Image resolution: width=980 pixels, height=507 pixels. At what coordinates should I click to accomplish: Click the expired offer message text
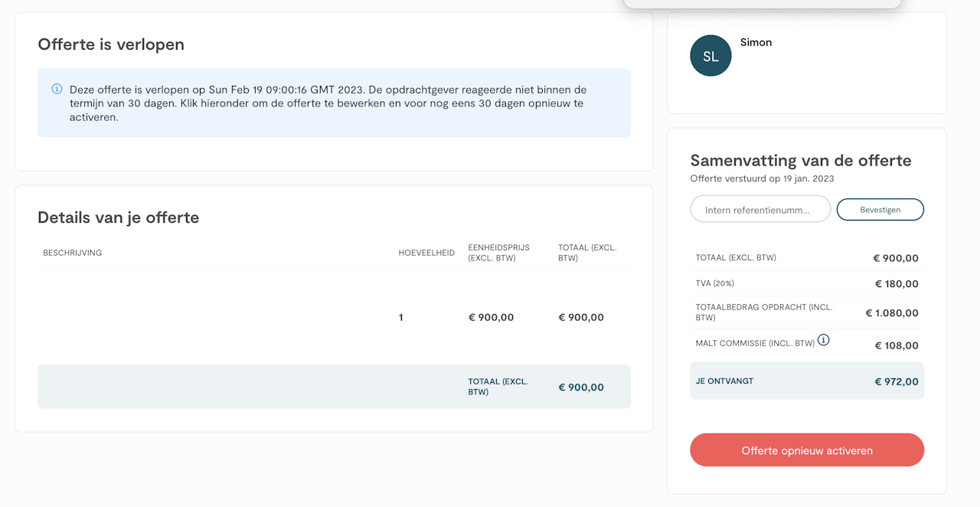(x=329, y=103)
